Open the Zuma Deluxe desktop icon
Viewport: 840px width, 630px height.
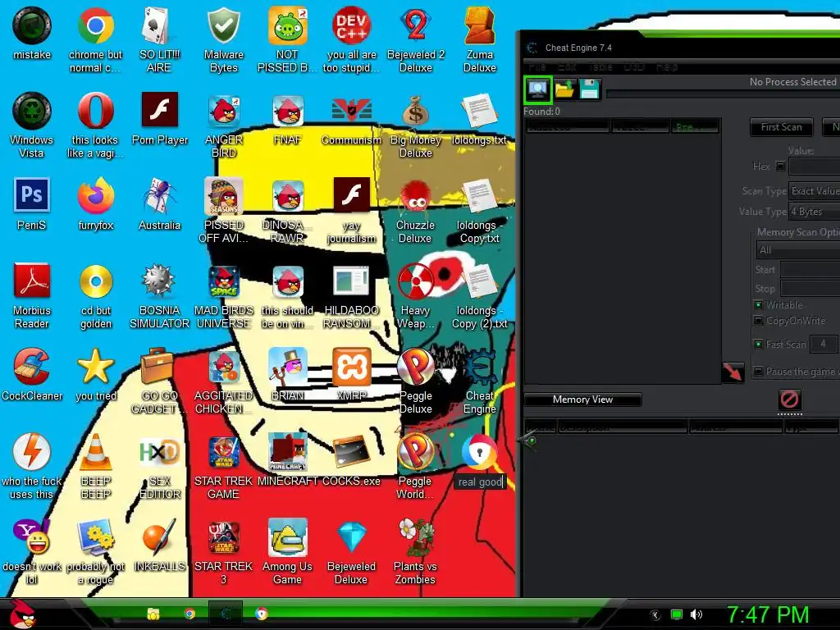click(x=479, y=25)
